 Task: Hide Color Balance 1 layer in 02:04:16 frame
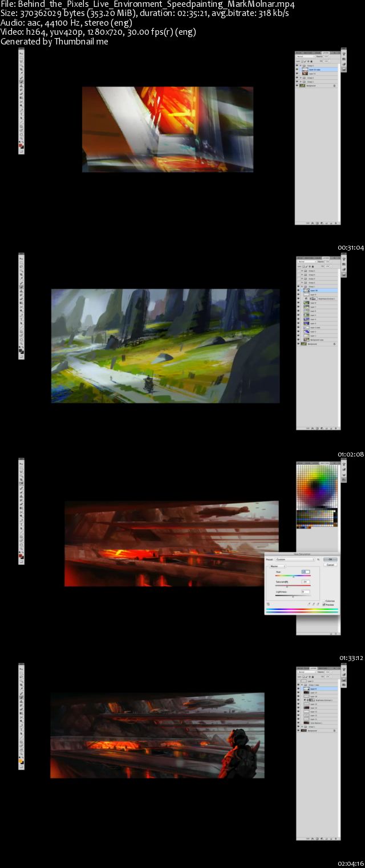point(298,723)
